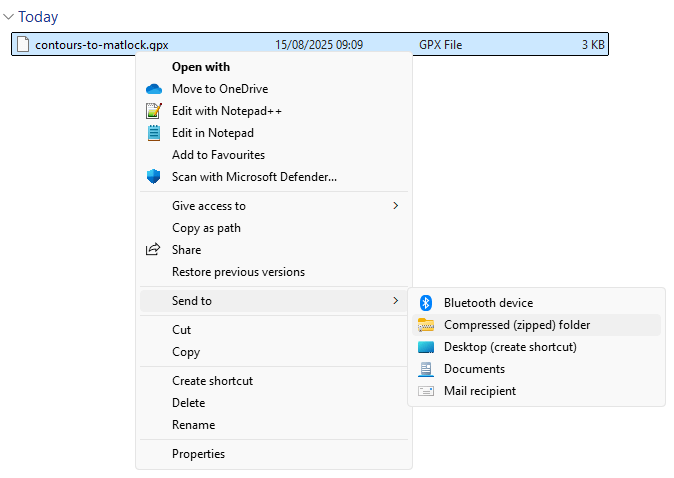
Task: Click the Mail recipient envelope icon
Action: pos(426,391)
